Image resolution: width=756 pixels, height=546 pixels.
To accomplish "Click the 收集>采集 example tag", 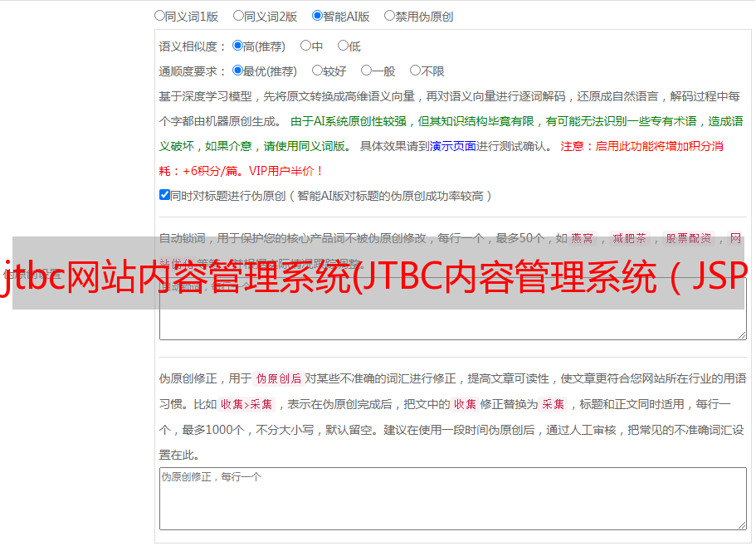I will [x=246, y=404].
